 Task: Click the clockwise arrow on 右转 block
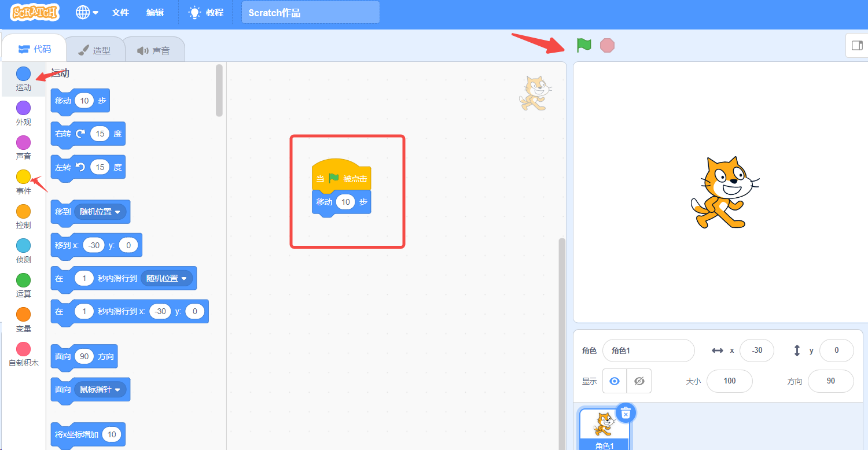point(80,134)
